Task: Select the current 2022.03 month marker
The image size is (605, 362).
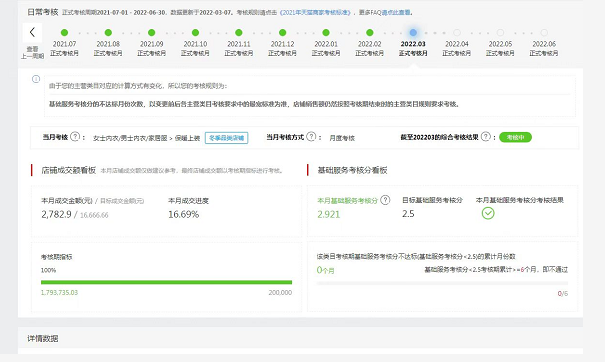Action: (413, 33)
